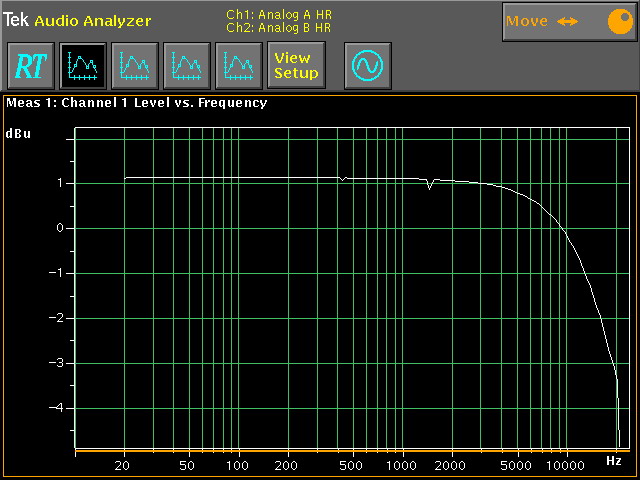Switch to the RT real-time view
640x480 pixels.
pyautogui.click(x=31, y=66)
